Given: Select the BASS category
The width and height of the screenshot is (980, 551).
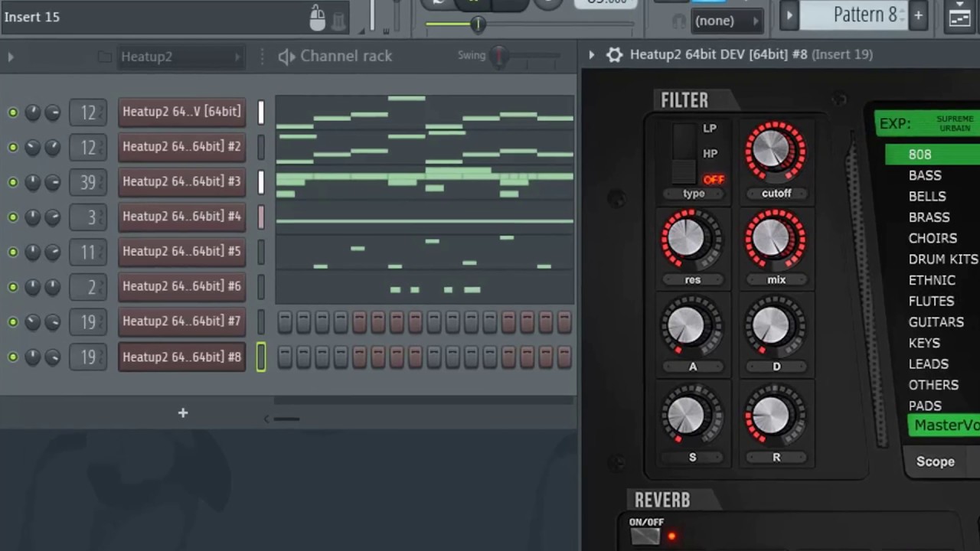Looking at the screenshot, I should [925, 175].
